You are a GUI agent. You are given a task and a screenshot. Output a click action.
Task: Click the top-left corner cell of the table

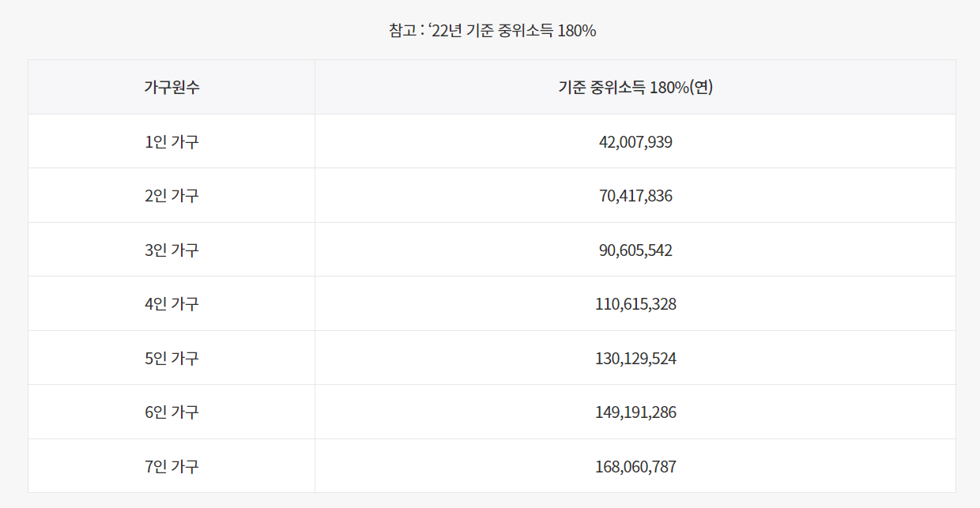click(x=171, y=87)
